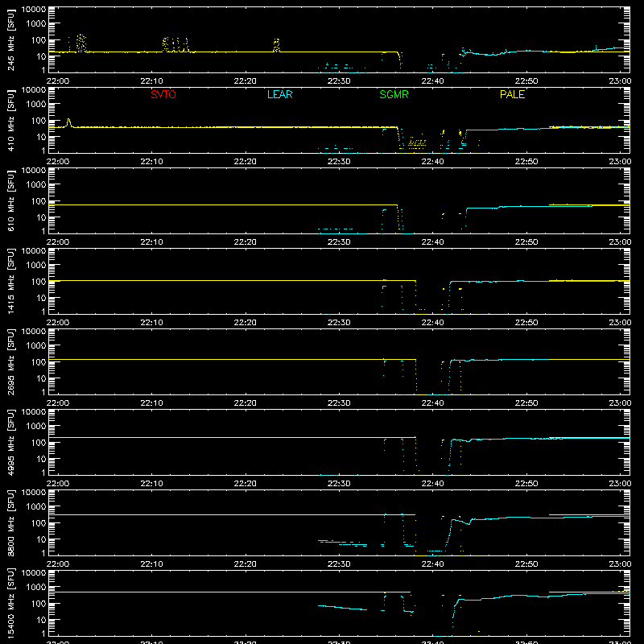Click the 100 tick value on the 610 MHz axis
This screenshot has height=644, width=644.
[x=39, y=200]
